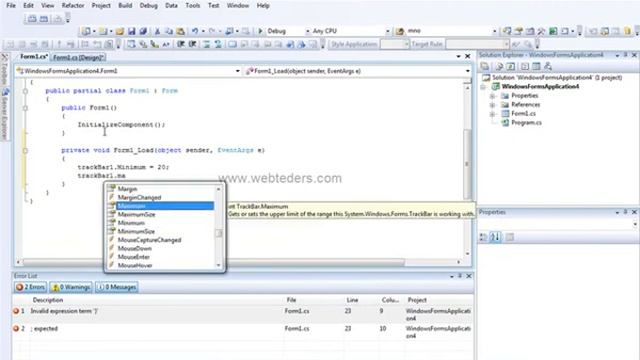The width and height of the screenshot is (640, 360).
Task: Open the Build menu
Action: coord(125,6)
